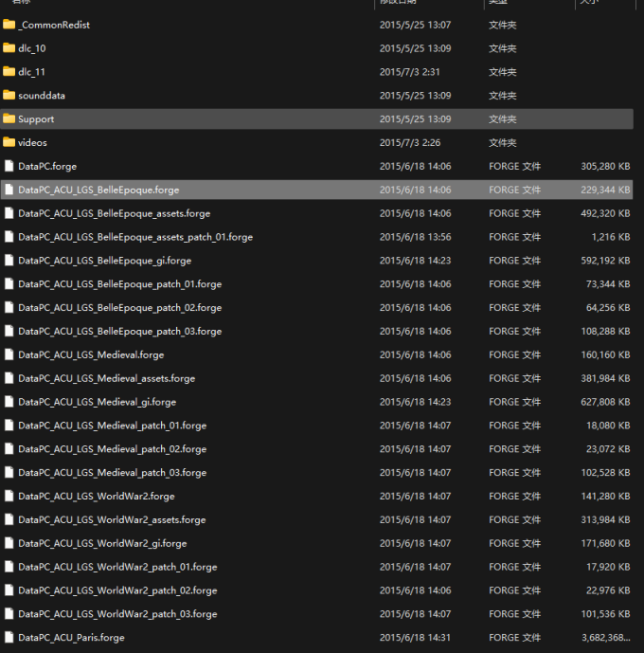Click the Medieval_assets.forge file icon

tap(9, 378)
